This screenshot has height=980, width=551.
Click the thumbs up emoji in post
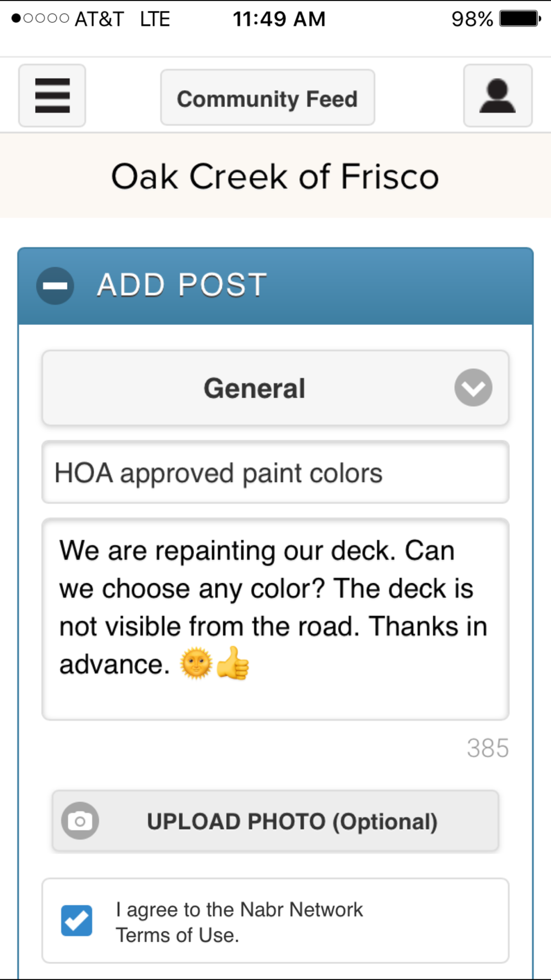coord(233,663)
